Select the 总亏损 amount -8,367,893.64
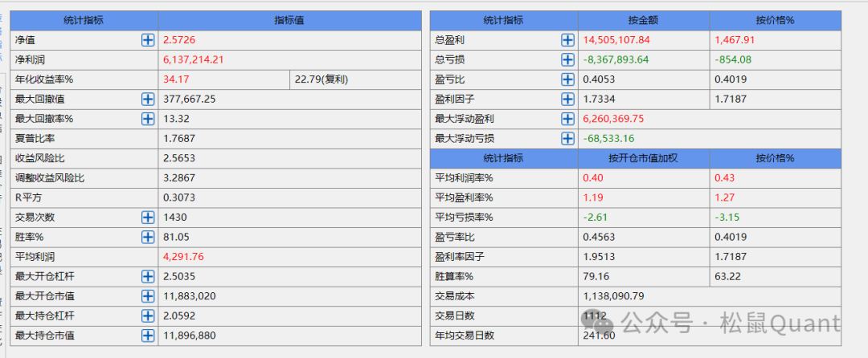The width and height of the screenshot is (868, 358). [616, 59]
